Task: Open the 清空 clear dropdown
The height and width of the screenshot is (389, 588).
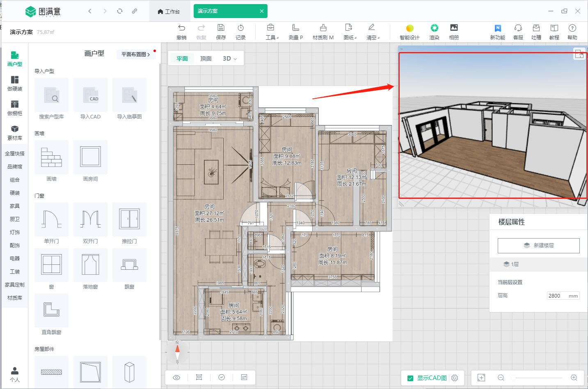Action: click(x=372, y=31)
